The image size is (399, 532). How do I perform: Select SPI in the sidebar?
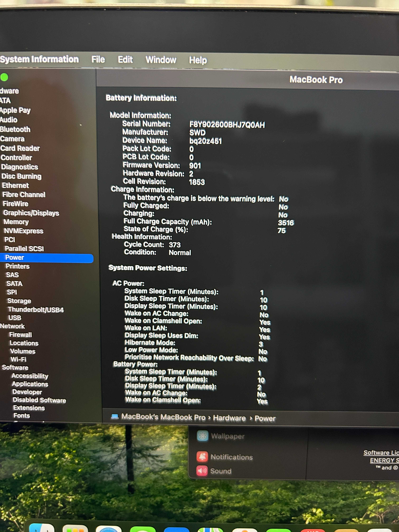pos(12,292)
